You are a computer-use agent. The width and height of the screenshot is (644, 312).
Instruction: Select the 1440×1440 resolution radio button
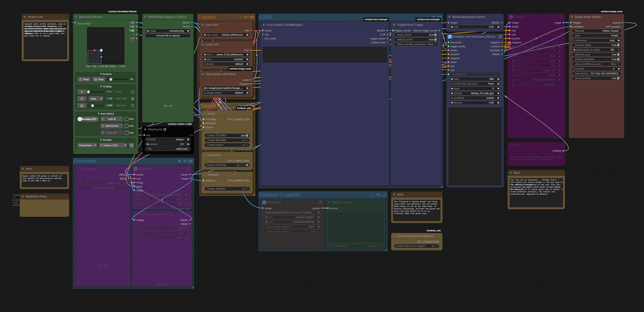pos(132,99)
